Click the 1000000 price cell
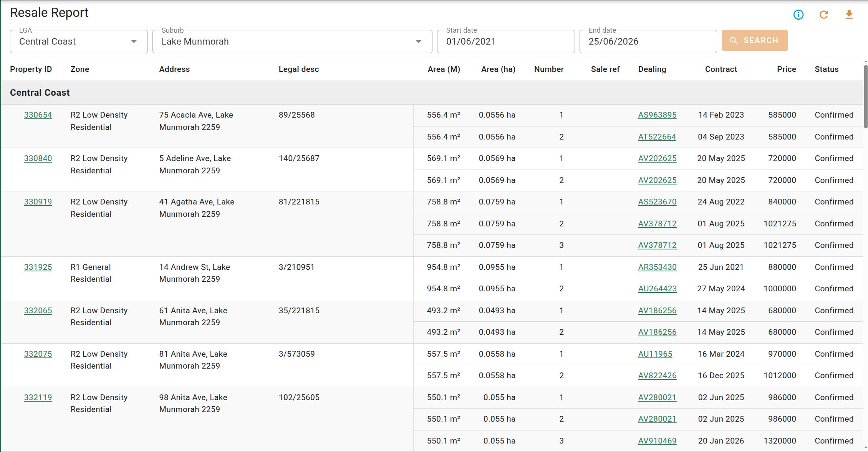 coord(780,289)
